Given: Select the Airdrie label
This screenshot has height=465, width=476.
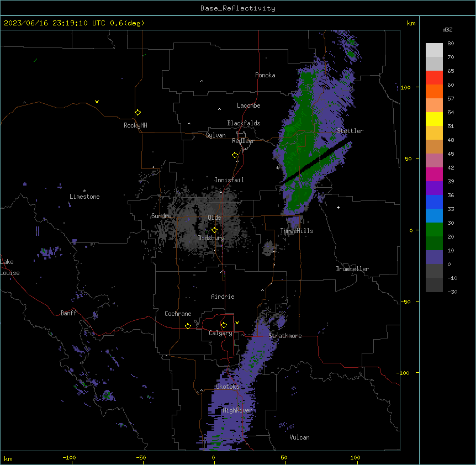Looking at the screenshot, I should pyautogui.click(x=223, y=297).
